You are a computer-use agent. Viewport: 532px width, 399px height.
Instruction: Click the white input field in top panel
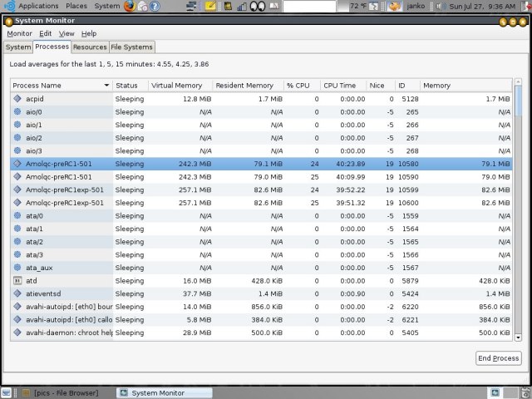(x=309, y=6)
